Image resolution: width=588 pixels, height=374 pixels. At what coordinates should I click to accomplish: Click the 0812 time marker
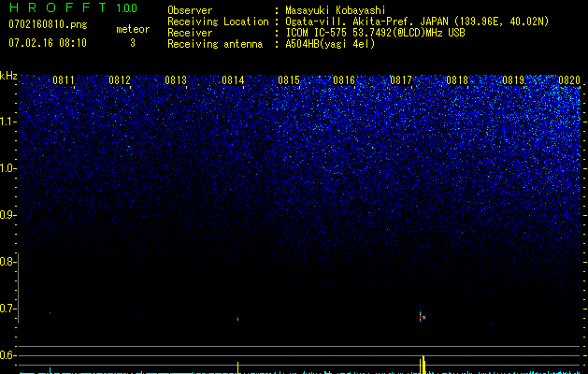120,80
